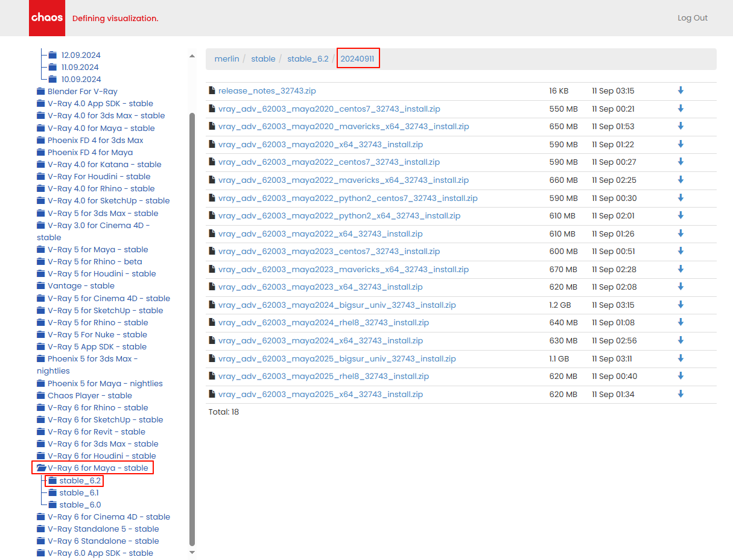Click file icon beside release_notes_32743.zip
This screenshot has width=733, height=560.
(212, 91)
